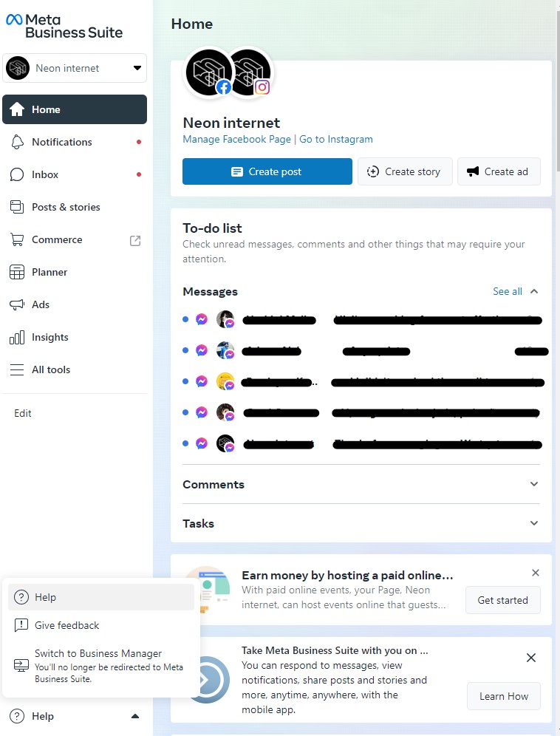Click the Commerce cart icon
Image resolution: width=560 pixels, height=736 pixels.
(17, 239)
